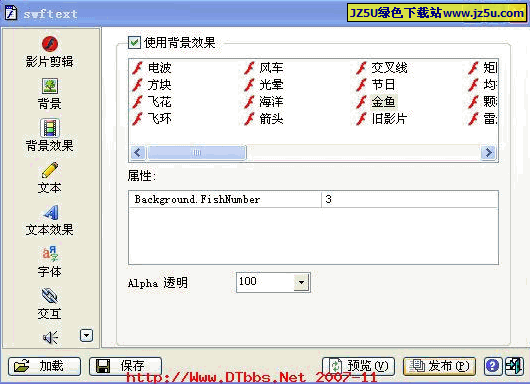
Task: Select the 背景效果 filmstrip icon
Action: [x=50, y=128]
